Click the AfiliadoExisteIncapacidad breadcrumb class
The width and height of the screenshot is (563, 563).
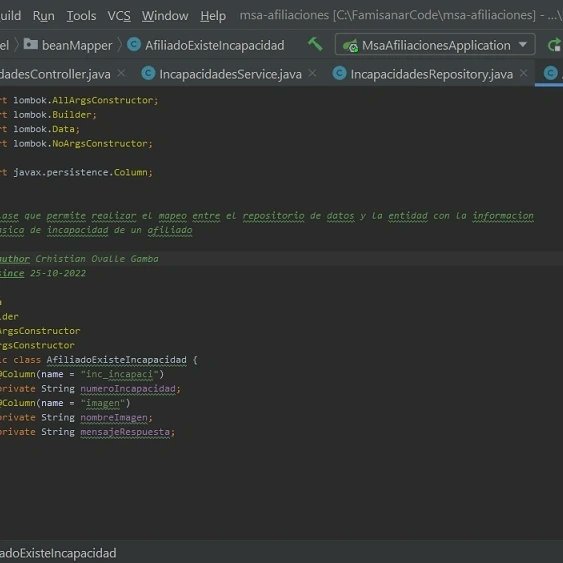tap(214, 46)
